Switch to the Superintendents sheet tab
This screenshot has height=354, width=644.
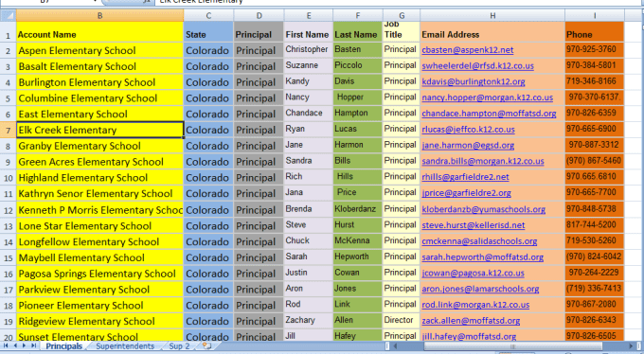(125, 346)
